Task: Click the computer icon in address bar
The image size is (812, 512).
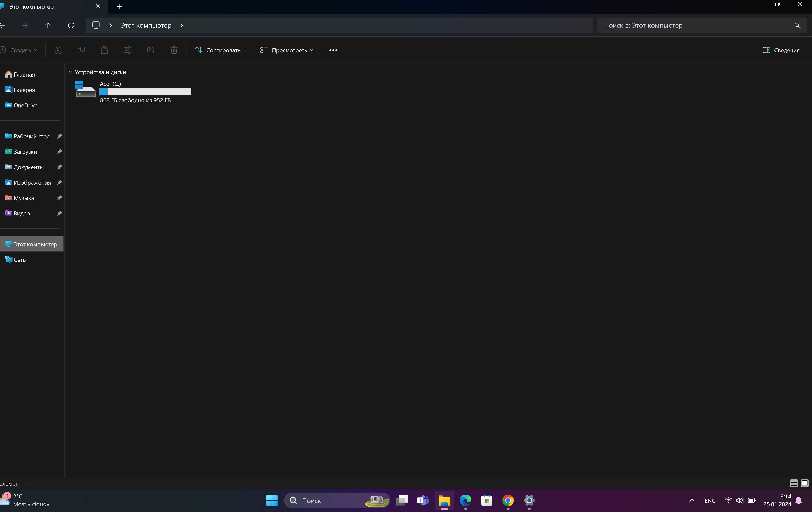Action: (x=96, y=25)
